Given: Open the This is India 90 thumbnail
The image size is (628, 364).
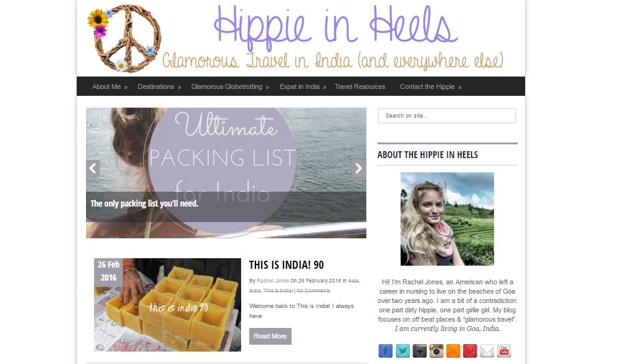Looking at the screenshot, I should 168,305.
